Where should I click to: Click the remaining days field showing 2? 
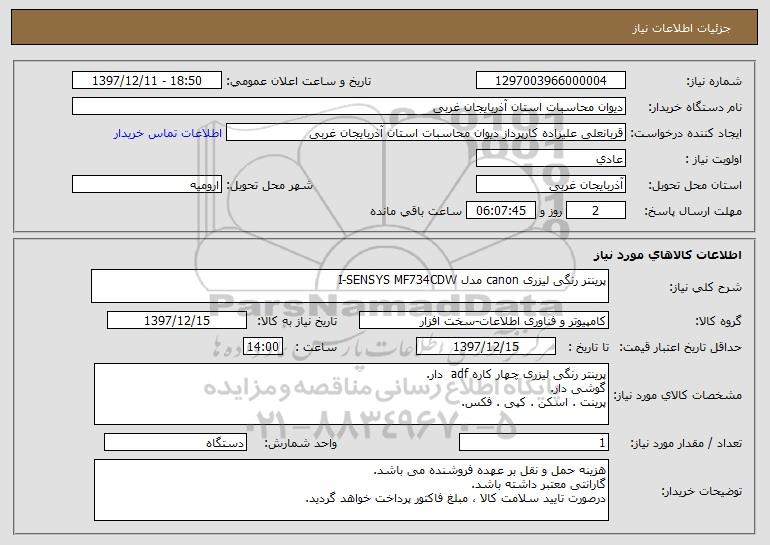click(596, 211)
